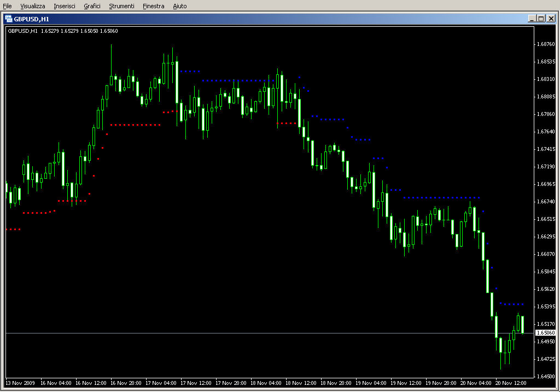Click the 19 Nov 12:00 time label
Image resolution: width=560 pixels, height=392 pixels.
tap(406, 383)
